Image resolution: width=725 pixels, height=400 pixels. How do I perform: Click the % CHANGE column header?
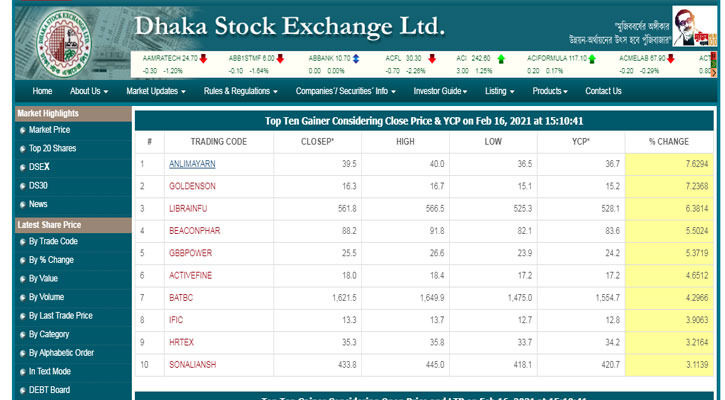(x=668, y=141)
